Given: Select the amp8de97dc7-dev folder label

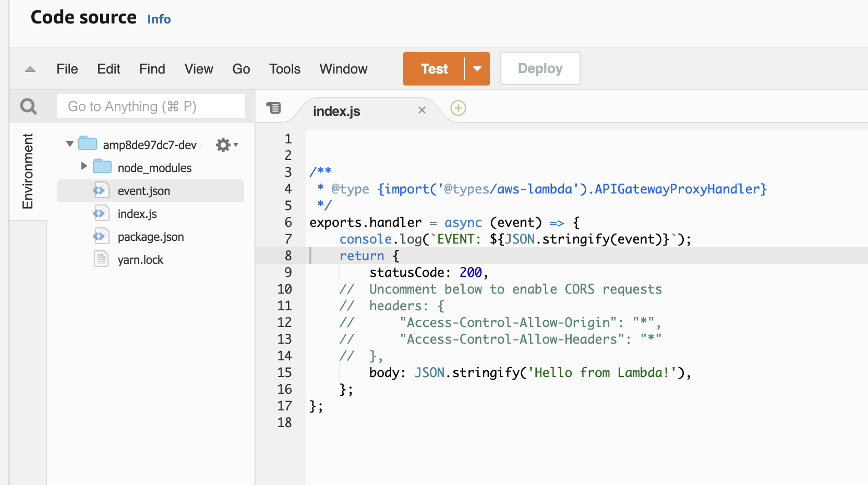Looking at the screenshot, I should coord(150,145).
